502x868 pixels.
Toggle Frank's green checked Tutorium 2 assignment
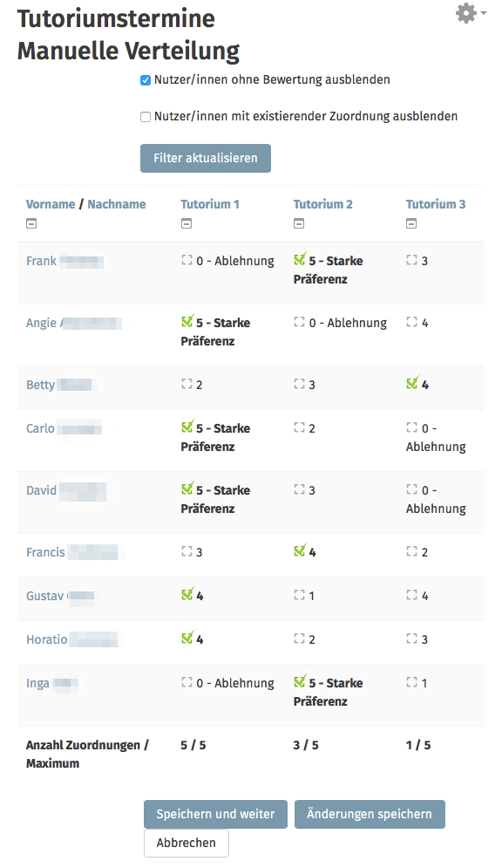(x=300, y=259)
